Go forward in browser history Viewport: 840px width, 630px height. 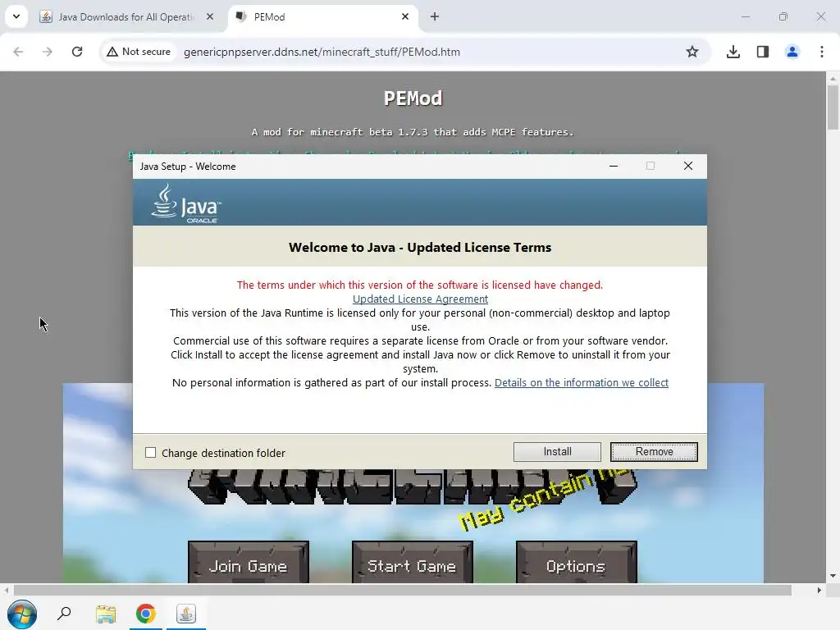[47, 52]
